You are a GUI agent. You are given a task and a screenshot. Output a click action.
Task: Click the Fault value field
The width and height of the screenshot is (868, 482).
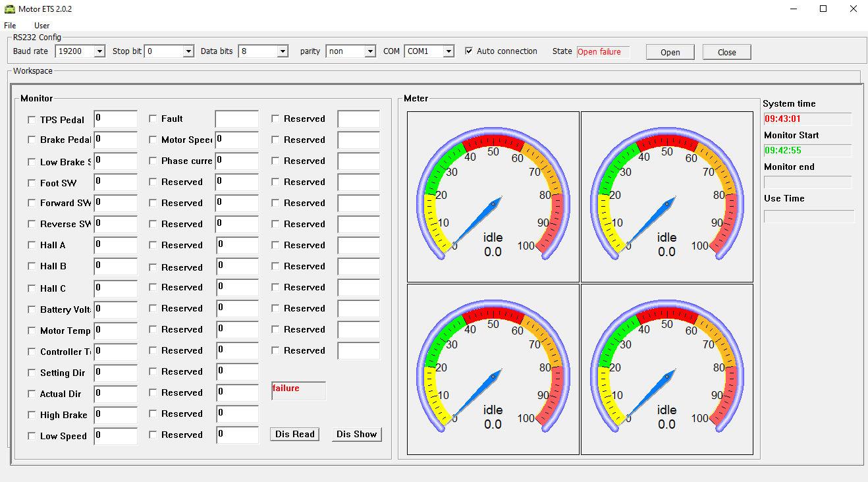pos(237,119)
